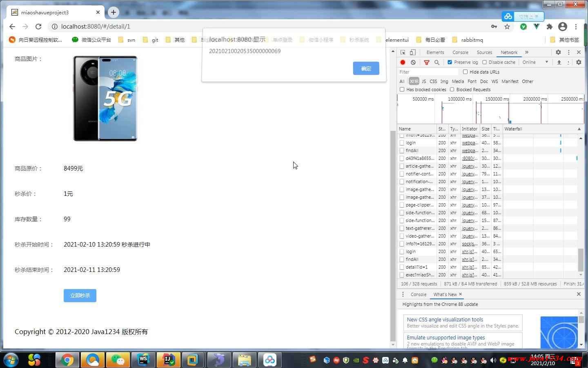Viewport: 588px width, 368px height.
Task: Reload the current page
Action: 38,27
